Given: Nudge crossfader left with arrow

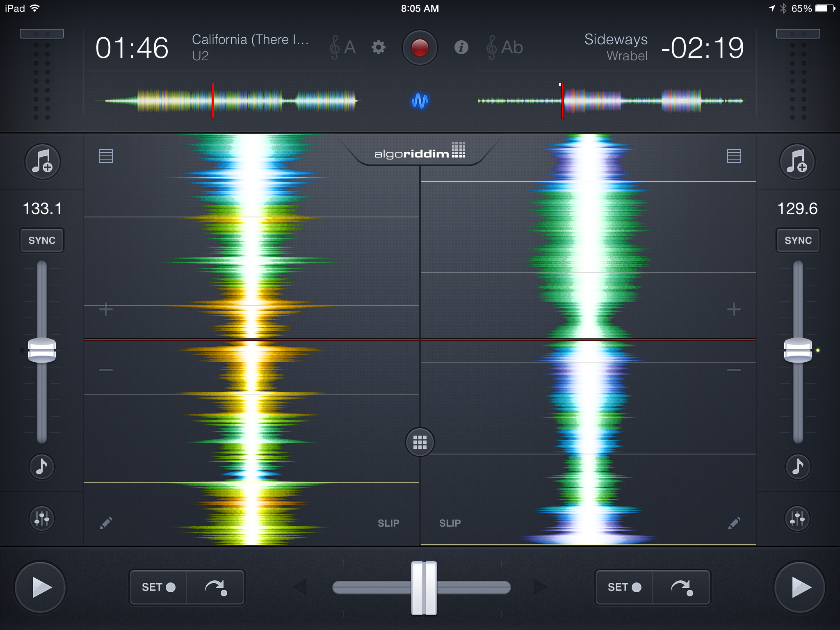Looking at the screenshot, I should (x=300, y=587).
